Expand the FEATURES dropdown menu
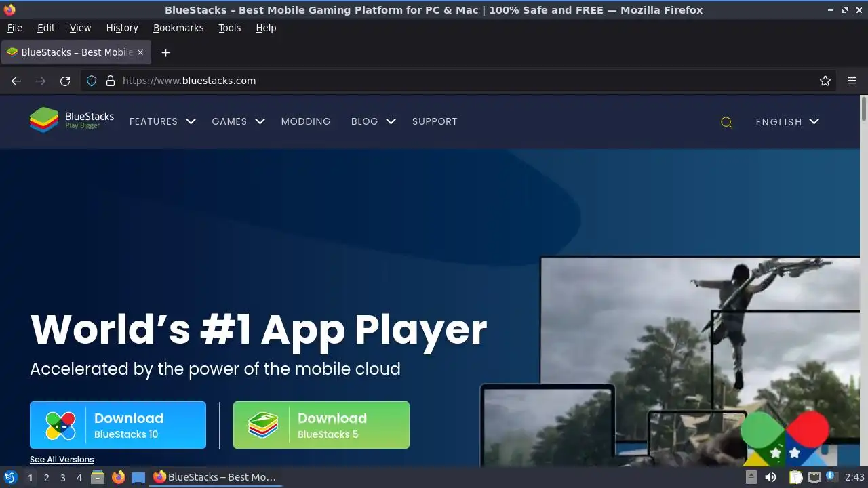This screenshot has height=488, width=868. pyautogui.click(x=162, y=121)
